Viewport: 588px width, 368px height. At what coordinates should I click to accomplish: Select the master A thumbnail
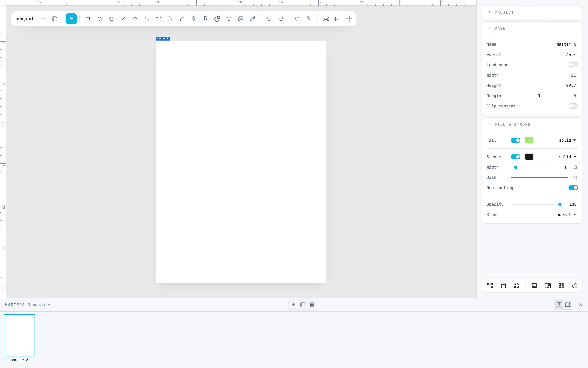(x=19, y=335)
